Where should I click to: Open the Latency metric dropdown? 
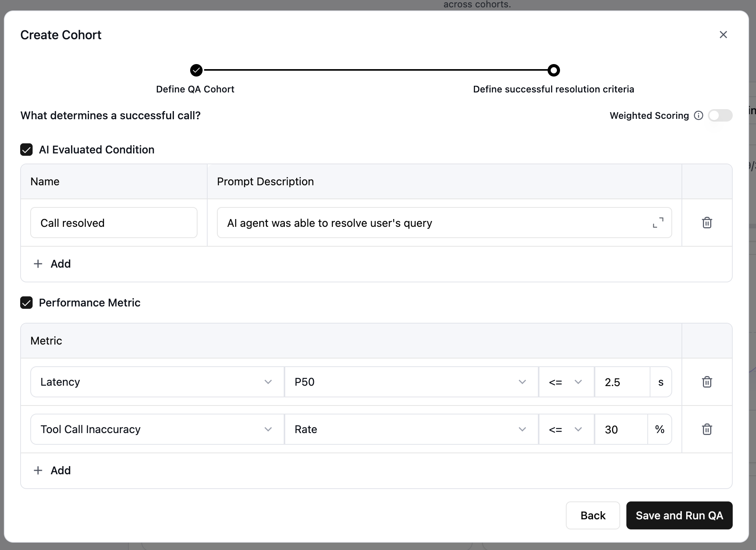click(157, 382)
